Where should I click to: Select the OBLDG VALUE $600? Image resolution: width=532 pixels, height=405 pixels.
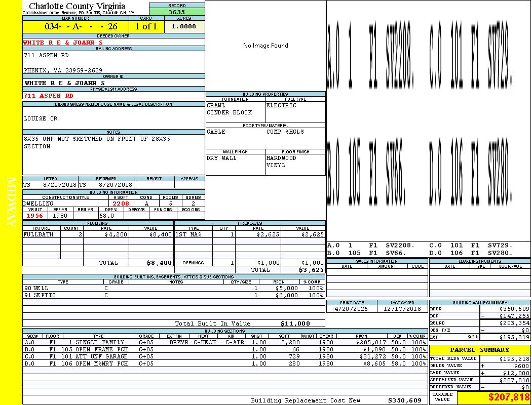(521, 366)
